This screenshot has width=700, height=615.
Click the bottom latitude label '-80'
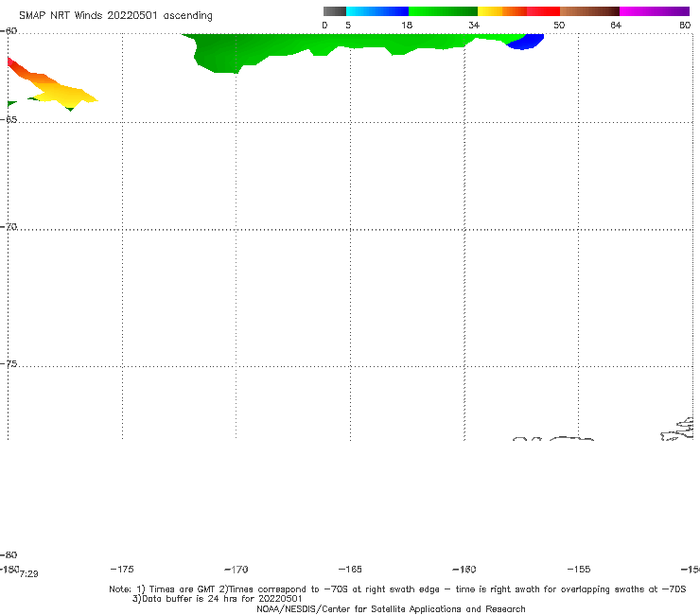(x=9, y=554)
